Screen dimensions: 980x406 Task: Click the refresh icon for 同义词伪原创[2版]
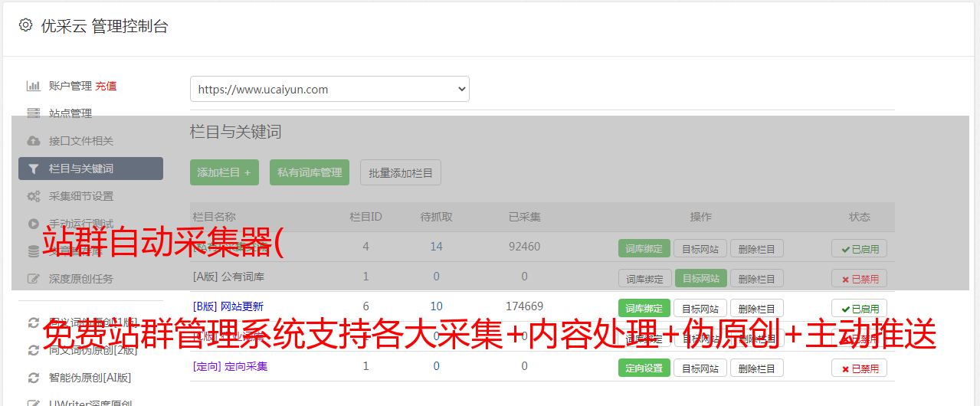click(x=33, y=350)
